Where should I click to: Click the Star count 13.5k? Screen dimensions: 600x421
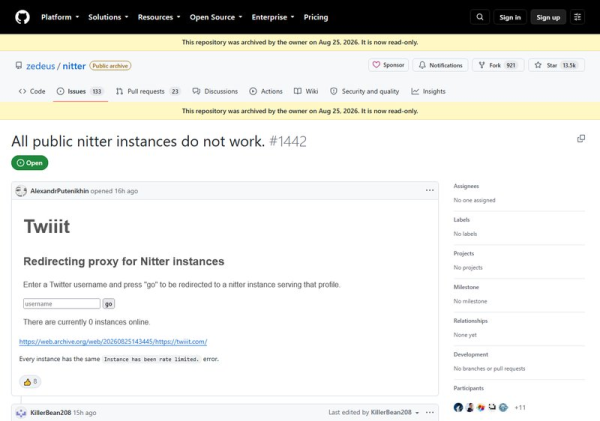569,65
